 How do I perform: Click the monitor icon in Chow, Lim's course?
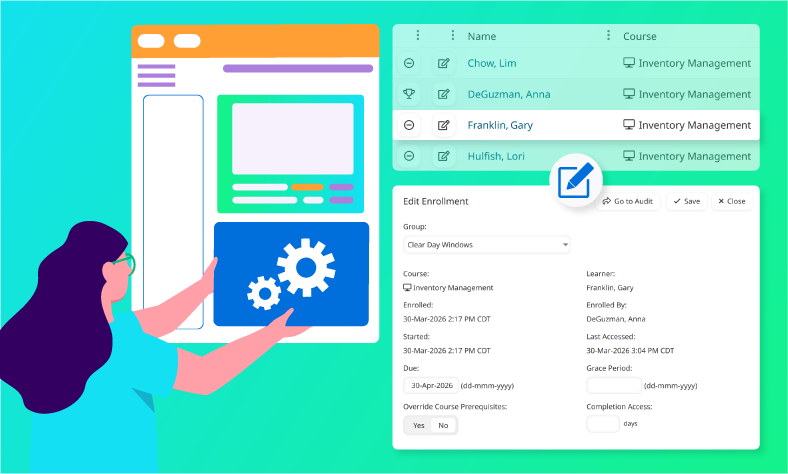(629, 63)
